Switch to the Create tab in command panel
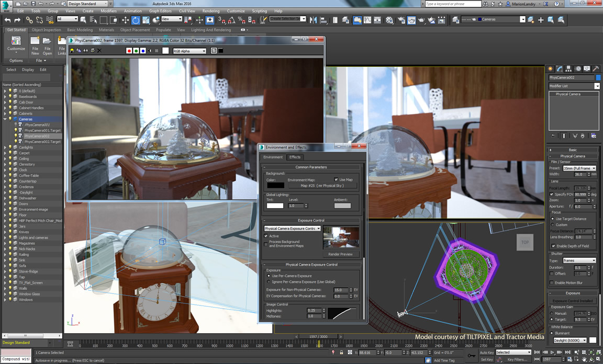603x364 pixels. 551,69
